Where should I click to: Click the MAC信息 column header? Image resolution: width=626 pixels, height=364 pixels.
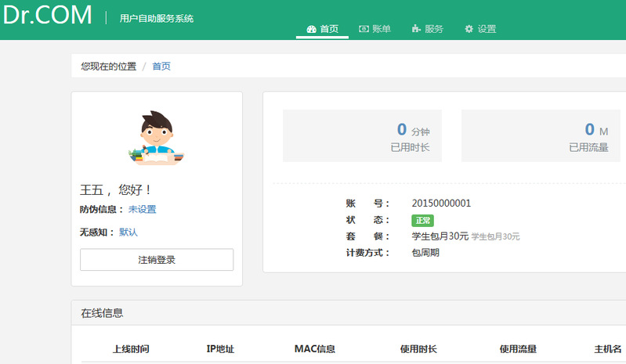[315, 349]
